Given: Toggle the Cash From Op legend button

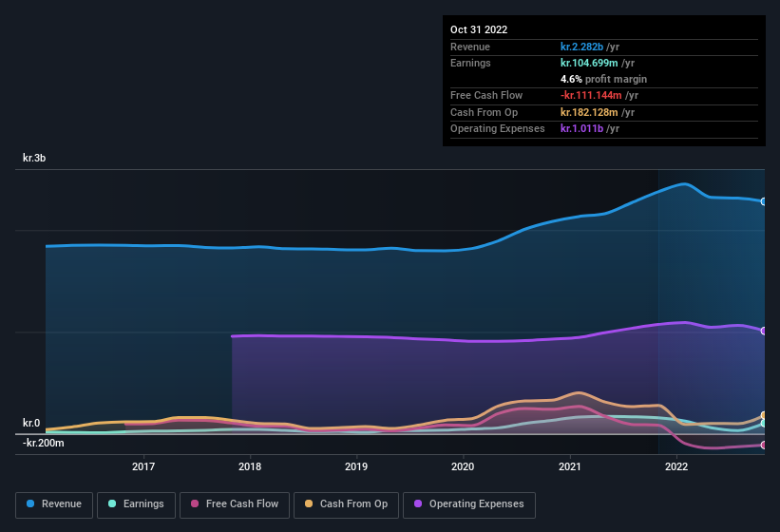Looking at the screenshot, I should point(346,504).
